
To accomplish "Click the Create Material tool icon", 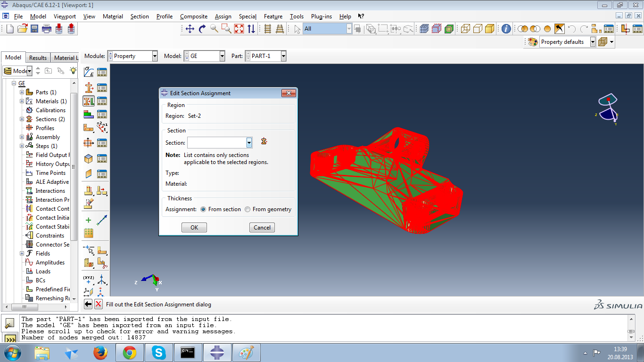I will point(89,72).
